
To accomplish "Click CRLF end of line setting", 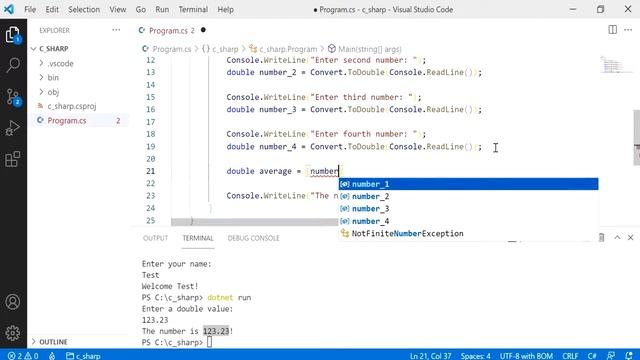I will (x=570, y=356).
